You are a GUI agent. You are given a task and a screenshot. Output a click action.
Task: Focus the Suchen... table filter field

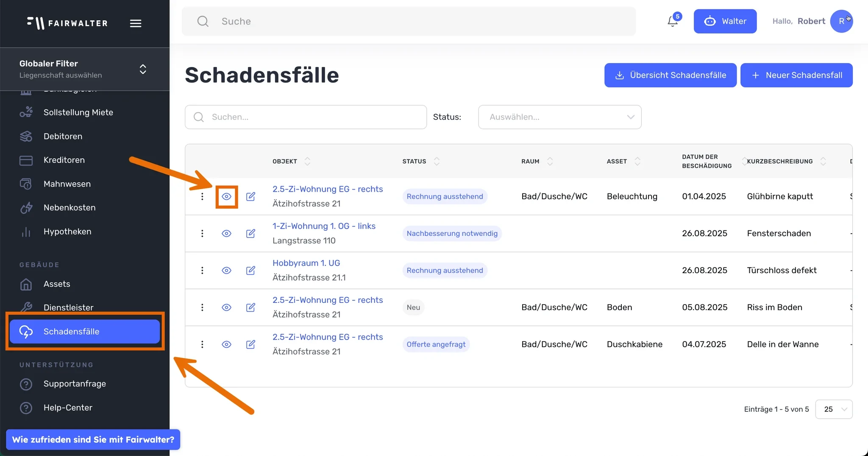[306, 117]
